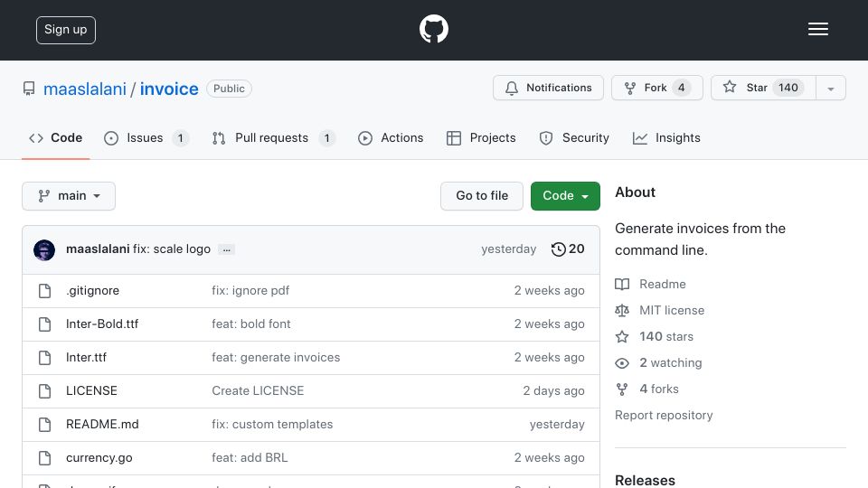
Task: Click Report repository
Action: coord(664,415)
